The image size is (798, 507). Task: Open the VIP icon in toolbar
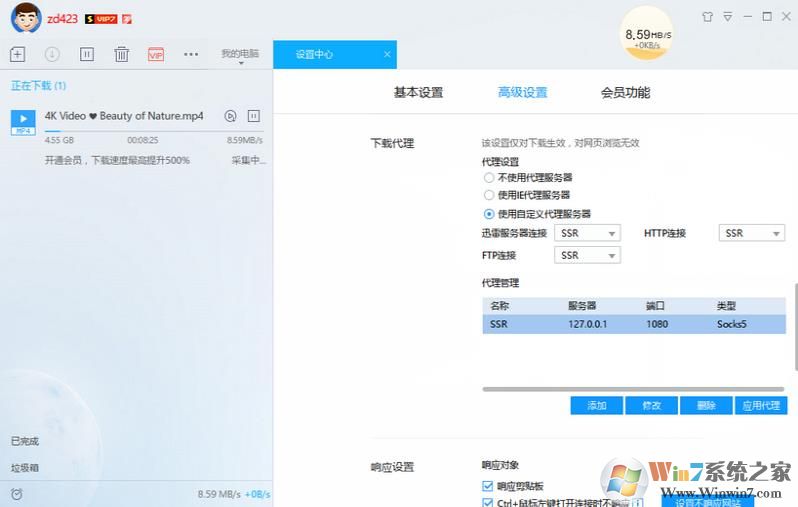pos(155,54)
